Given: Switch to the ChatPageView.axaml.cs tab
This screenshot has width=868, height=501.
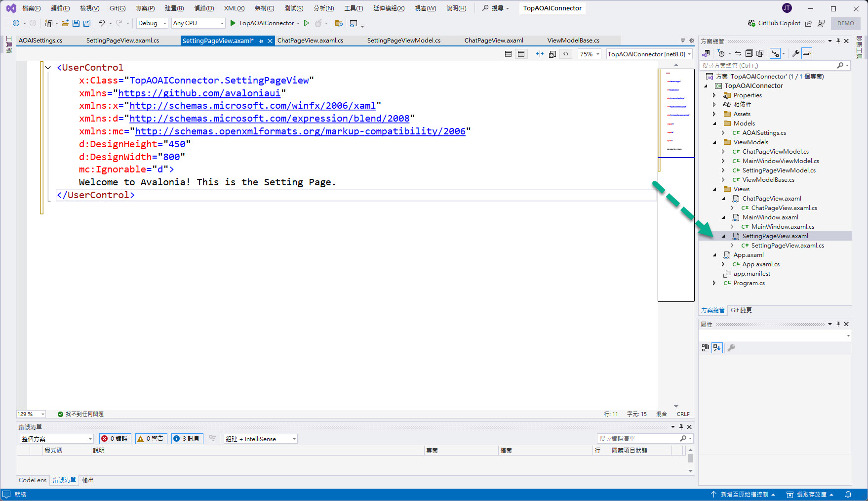Looking at the screenshot, I should (x=310, y=41).
